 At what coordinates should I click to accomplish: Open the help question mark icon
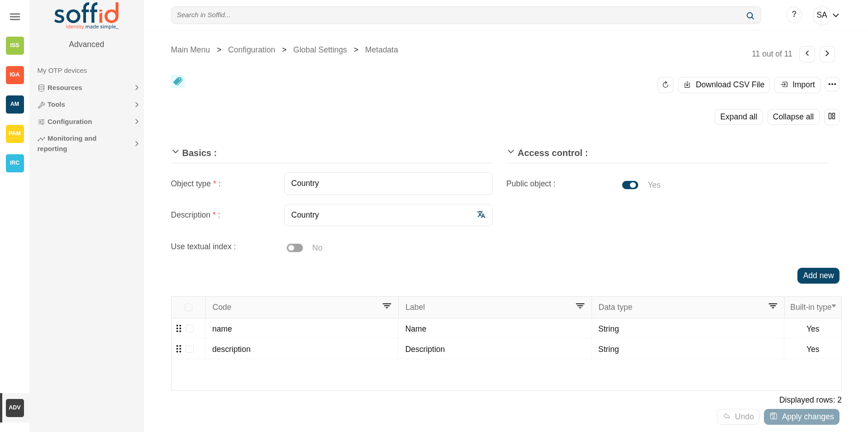coord(794,15)
